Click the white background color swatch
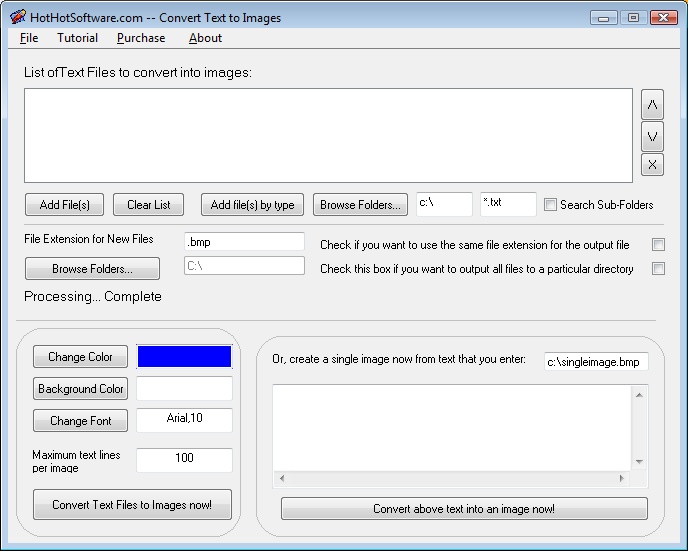The image size is (688, 551). pyautogui.click(x=184, y=388)
